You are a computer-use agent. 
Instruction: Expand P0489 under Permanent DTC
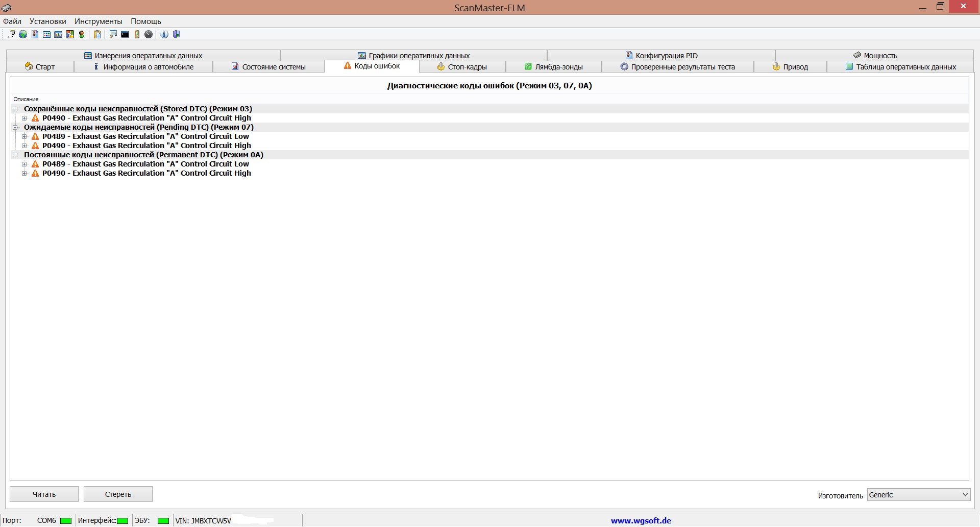24,164
